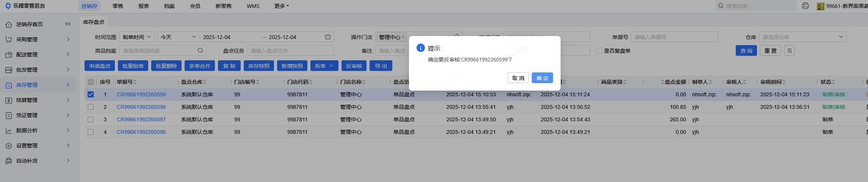Click the user avatar next to 99661

[x=821, y=6]
